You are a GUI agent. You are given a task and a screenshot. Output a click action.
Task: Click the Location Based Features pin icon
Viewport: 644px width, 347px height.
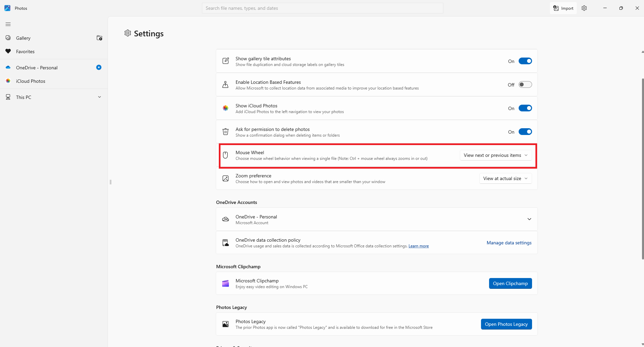point(226,85)
